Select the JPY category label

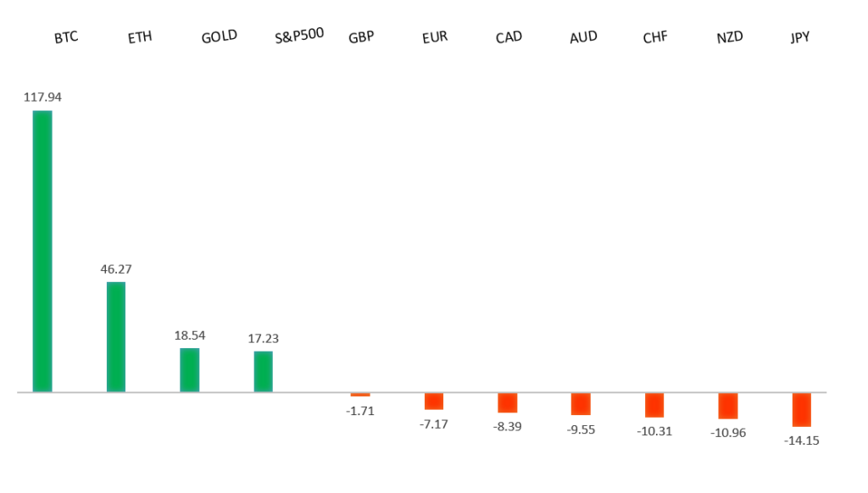[799, 37]
